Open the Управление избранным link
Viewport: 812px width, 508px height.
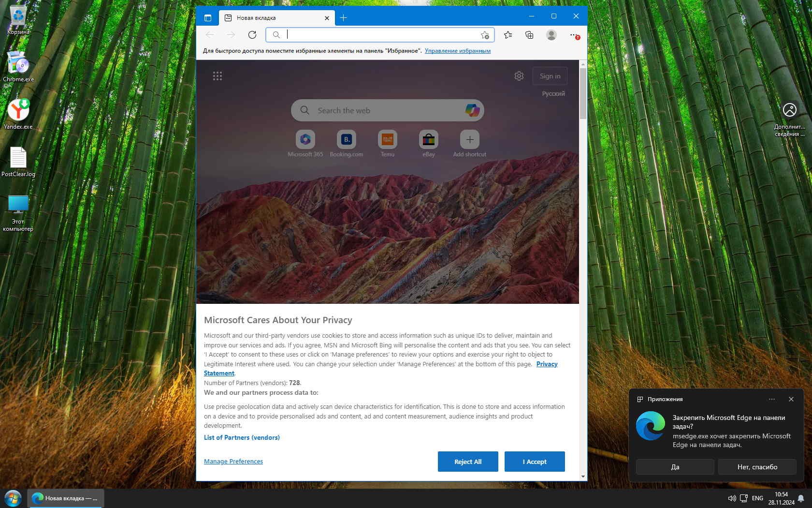(x=458, y=51)
